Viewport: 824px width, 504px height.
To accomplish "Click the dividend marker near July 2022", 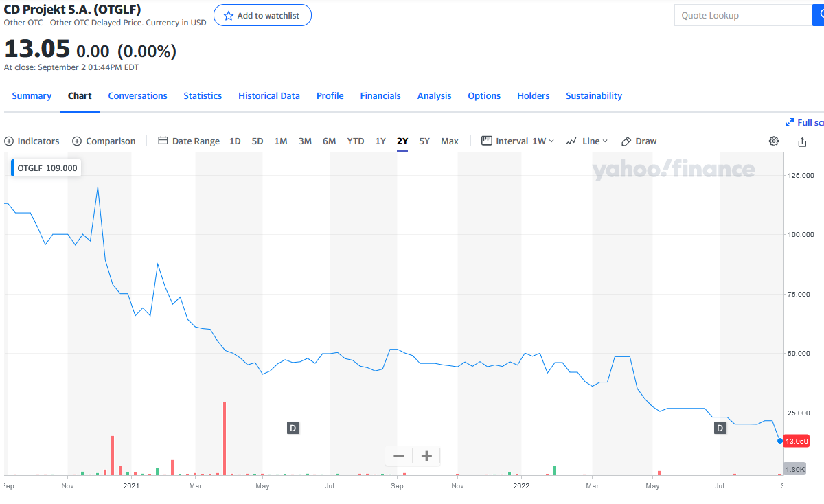I will coord(720,428).
